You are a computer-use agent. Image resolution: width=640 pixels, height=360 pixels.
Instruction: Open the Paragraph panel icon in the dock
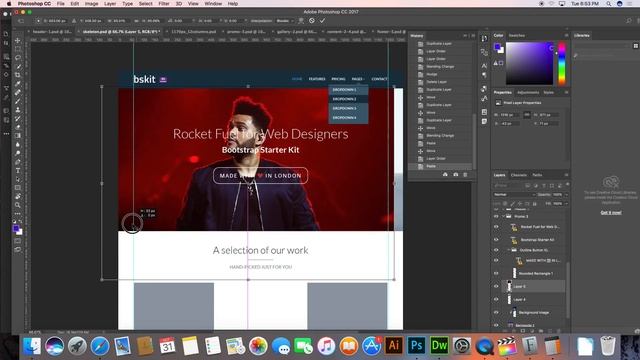pos(484,75)
